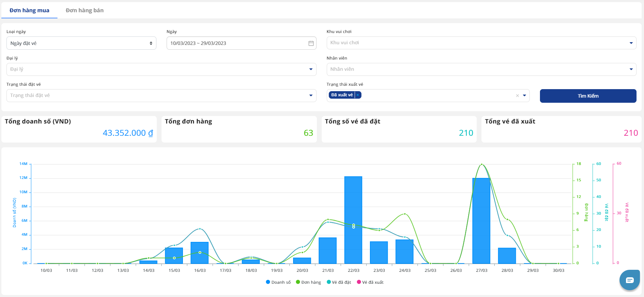The height and width of the screenshot is (297, 644).
Task: Click the 24/03 green line data point
Action: (x=405, y=214)
